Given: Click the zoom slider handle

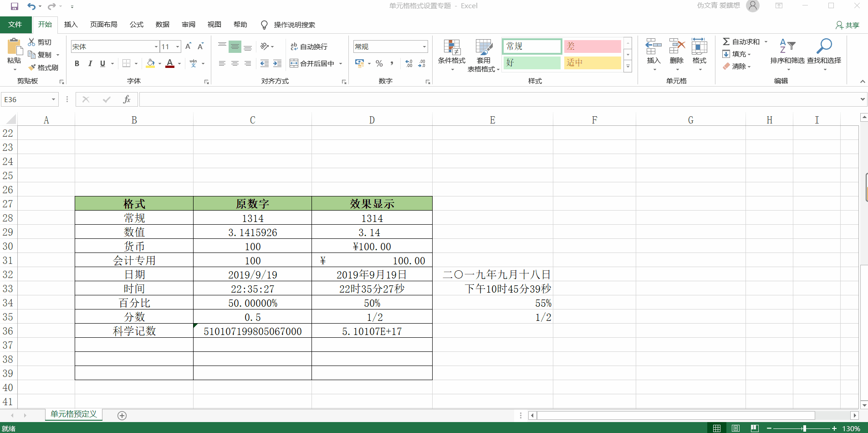Looking at the screenshot, I should click(805, 428).
